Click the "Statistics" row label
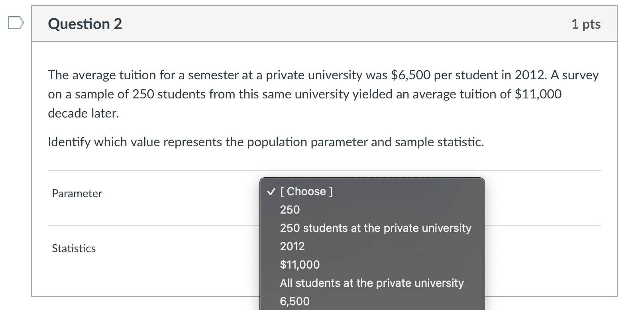The image size is (644, 310). click(74, 249)
